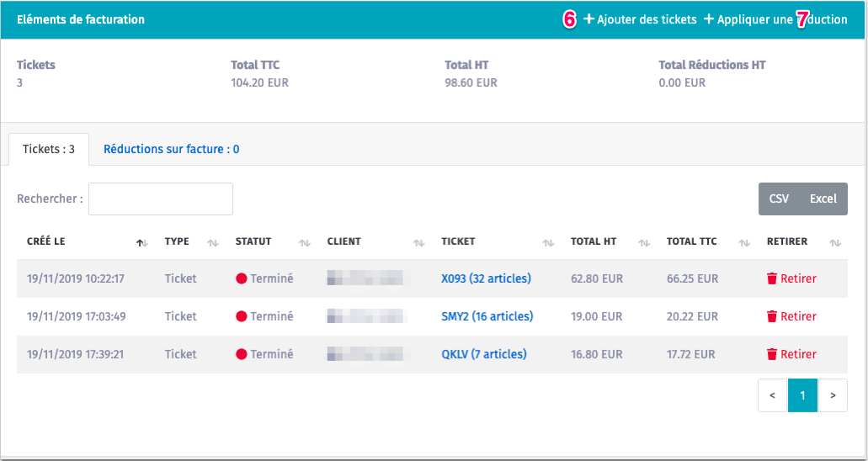This screenshot has height=461, width=868.
Task: Sort by the Créé le column arrows
Action: pos(142,242)
